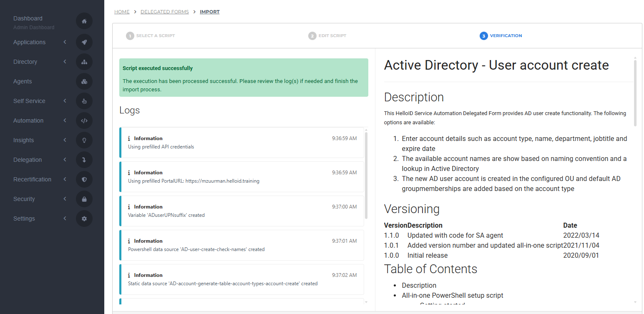Select the Edit Script step
The height and width of the screenshot is (314, 644).
327,36
